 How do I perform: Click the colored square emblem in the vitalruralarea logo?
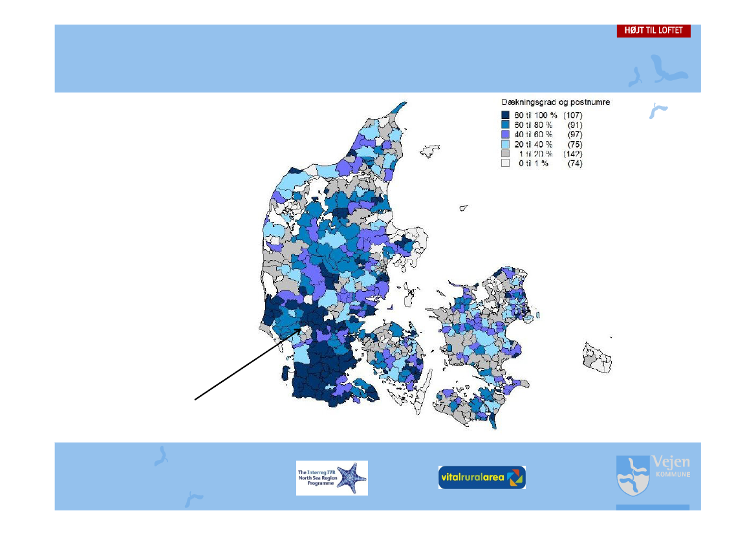click(x=515, y=478)
